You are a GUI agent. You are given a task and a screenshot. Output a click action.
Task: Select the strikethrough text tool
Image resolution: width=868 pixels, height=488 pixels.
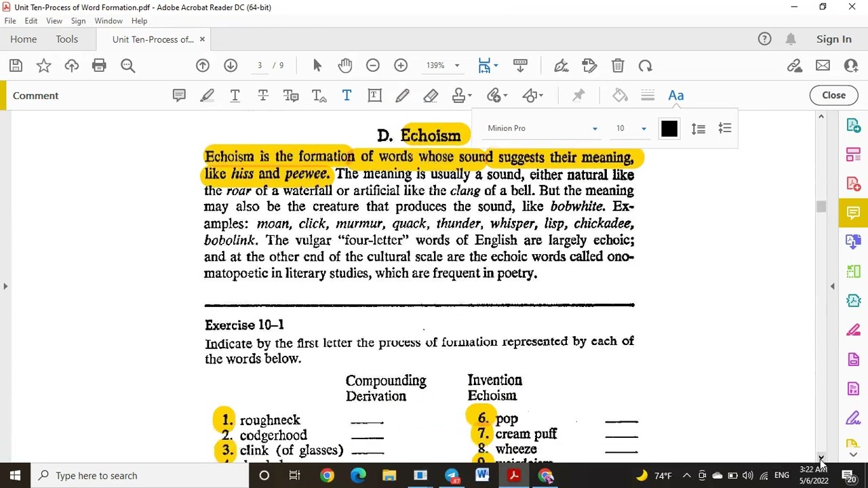pyautogui.click(x=263, y=96)
